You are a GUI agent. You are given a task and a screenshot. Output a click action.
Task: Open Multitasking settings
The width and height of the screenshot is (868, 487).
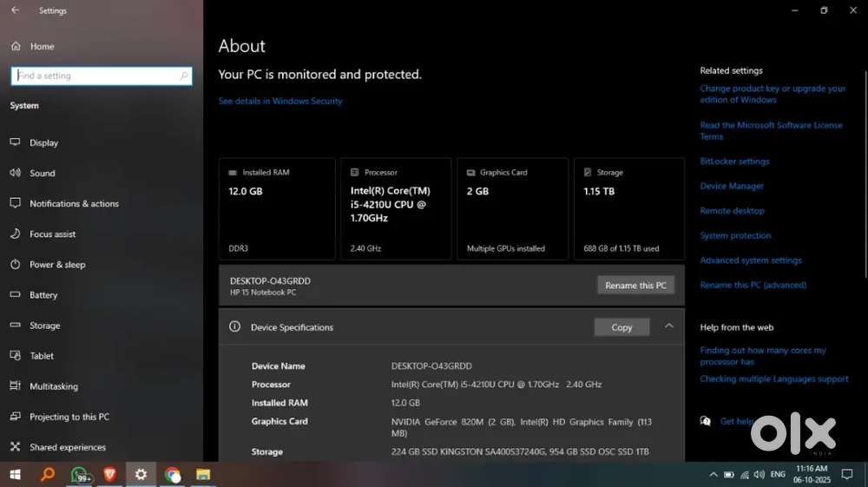[x=53, y=386]
